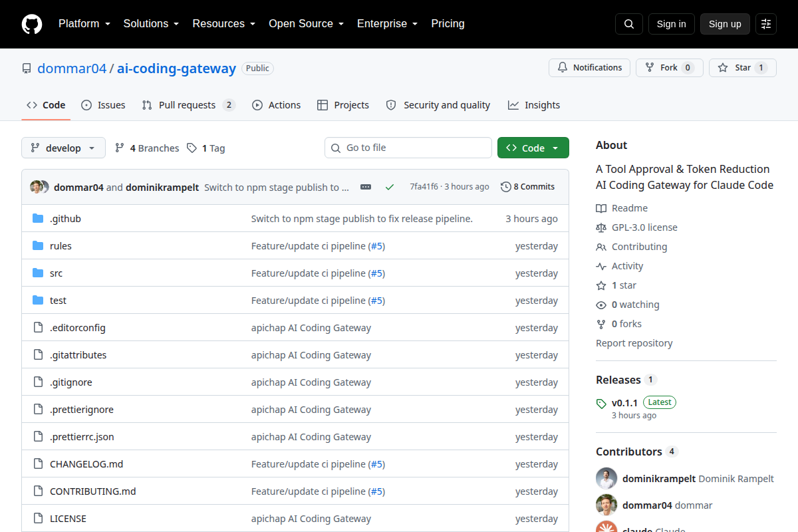Open the ai-coding-gateway repository link
Image resolution: width=798 pixels, height=532 pixels.
tap(177, 68)
